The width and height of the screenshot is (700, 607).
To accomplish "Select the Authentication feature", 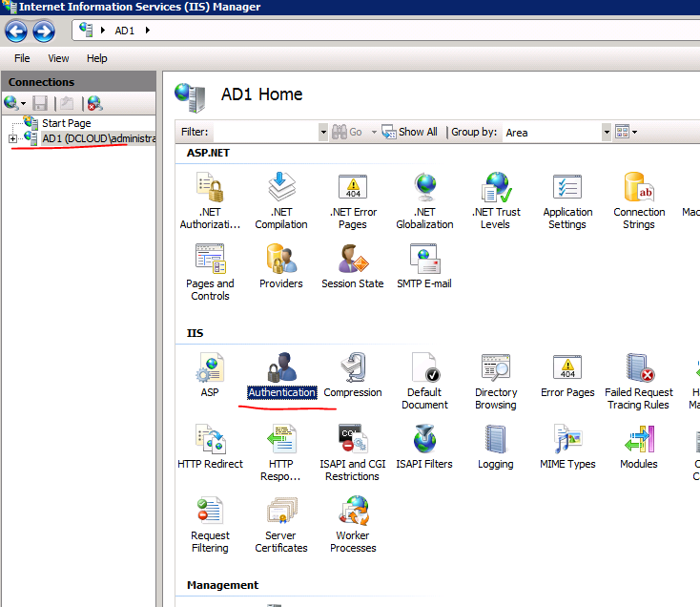I will (282, 375).
